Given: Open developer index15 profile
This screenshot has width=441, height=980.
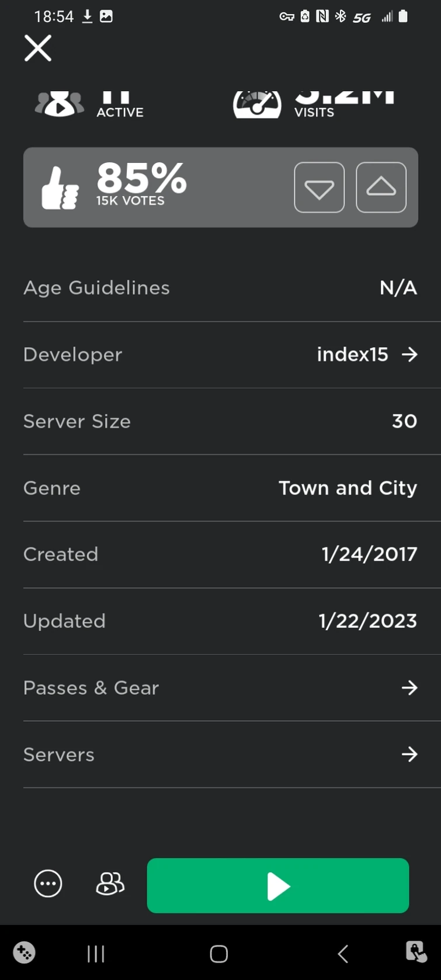Looking at the screenshot, I should point(352,355).
